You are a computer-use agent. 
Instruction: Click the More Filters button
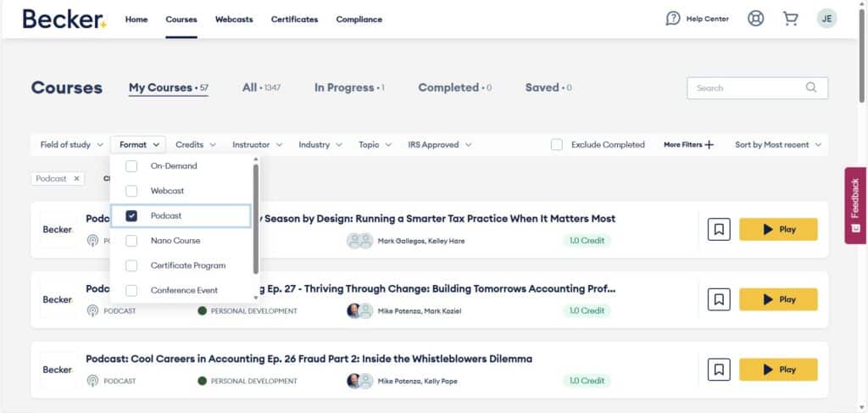click(x=688, y=145)
